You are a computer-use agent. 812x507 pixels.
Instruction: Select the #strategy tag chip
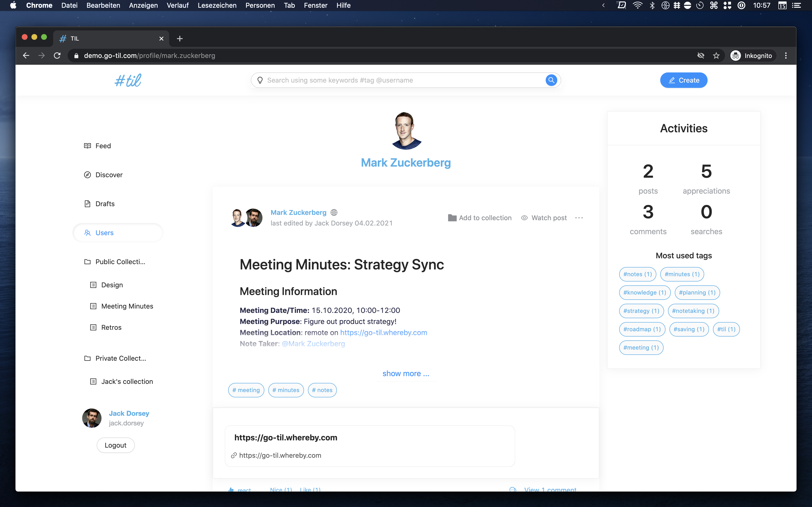point(641,311)
